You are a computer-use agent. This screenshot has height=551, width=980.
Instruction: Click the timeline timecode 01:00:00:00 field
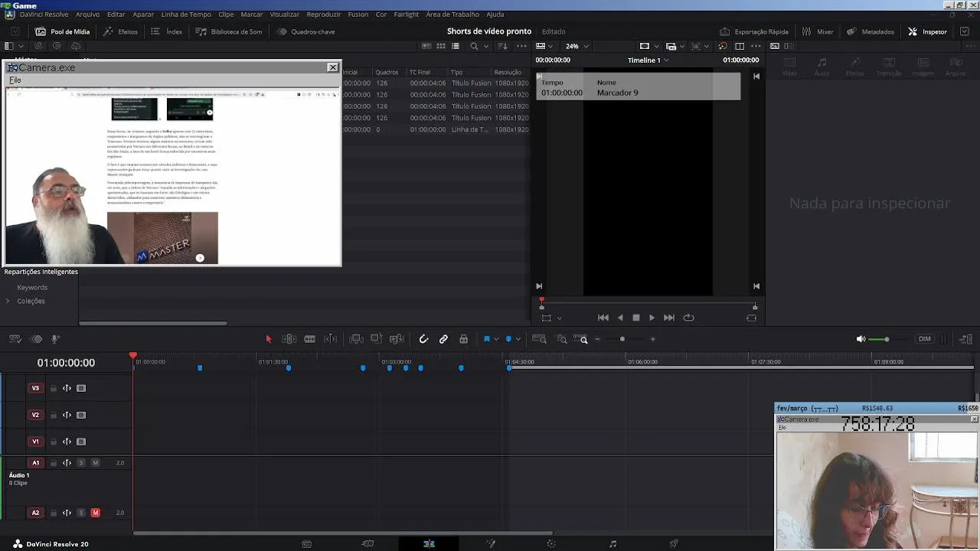pos(66,363)
